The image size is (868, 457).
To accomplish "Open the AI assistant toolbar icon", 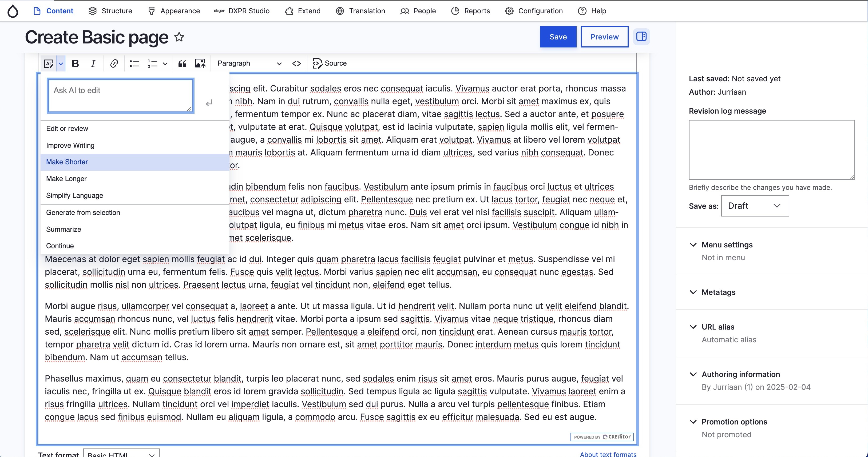I will (49, 63).
